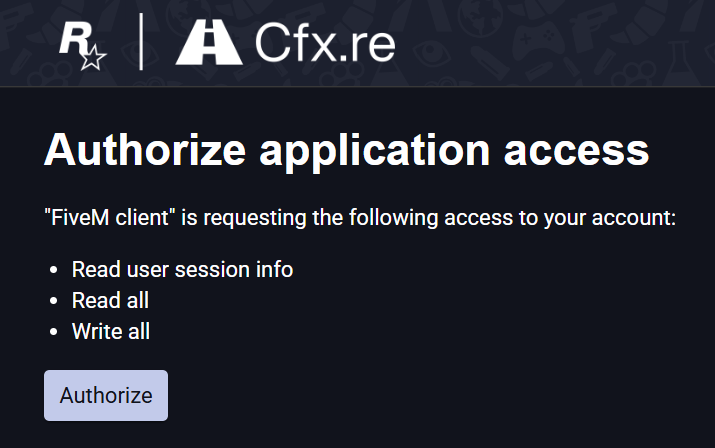This screenshot has width=715, height=448.
Task: Select the 'Read all' permission item
Action: coord(110,300)
